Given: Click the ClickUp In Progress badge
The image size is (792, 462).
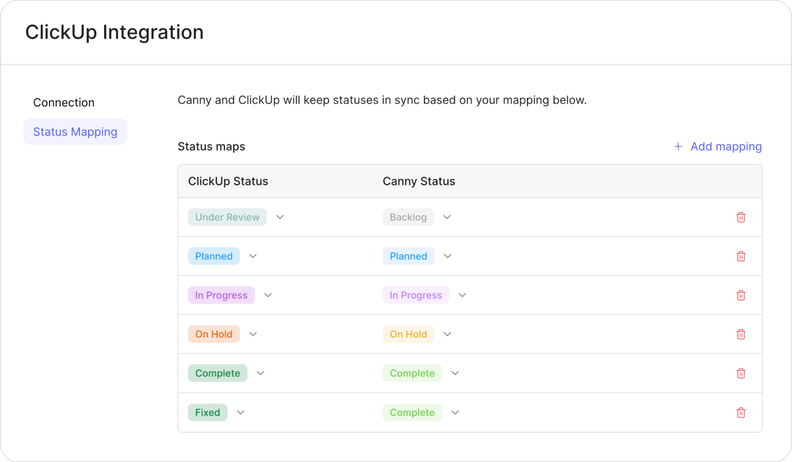Looking at the screenshot, I should pos(221,295).
